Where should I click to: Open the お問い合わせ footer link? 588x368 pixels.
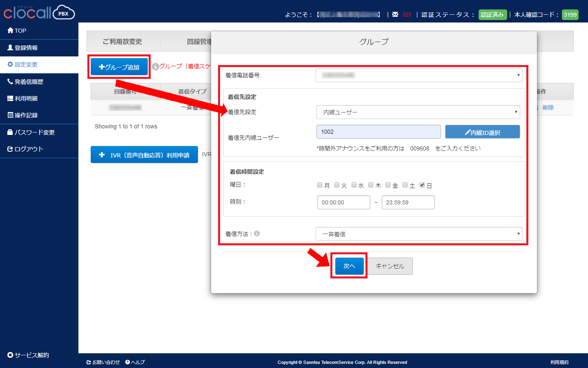(103, 362)
